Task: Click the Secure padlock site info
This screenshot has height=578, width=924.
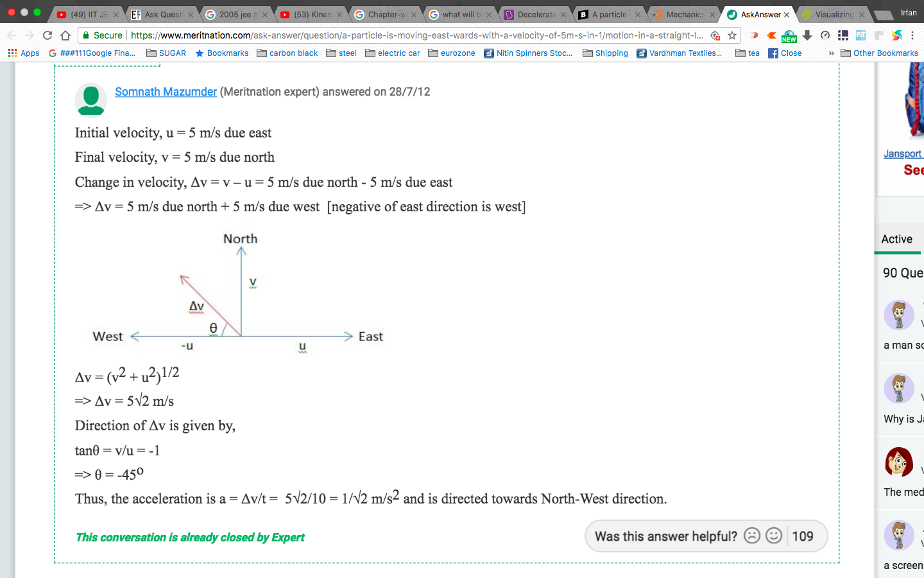Action: coord(103,35)
